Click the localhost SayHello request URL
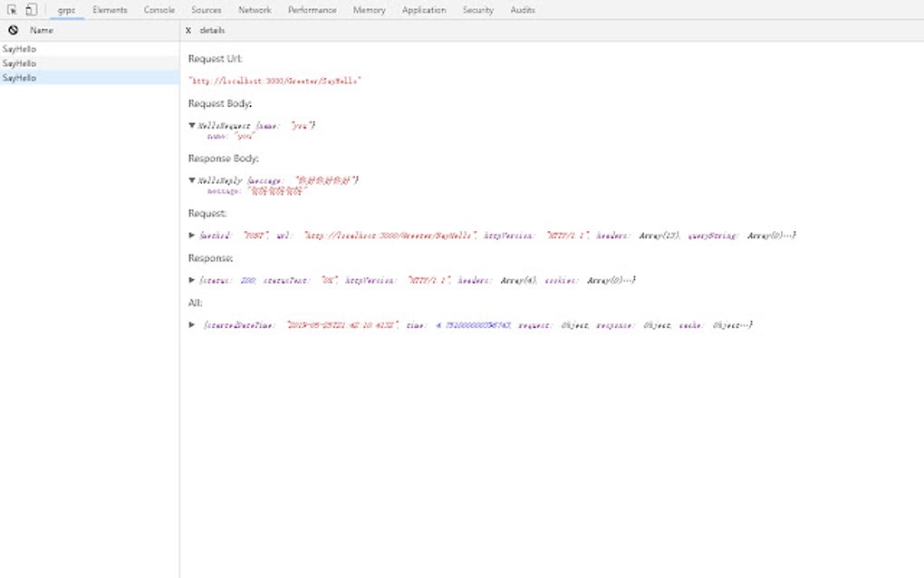Viewport: 924px width, 578px height. tap(275, 80)
